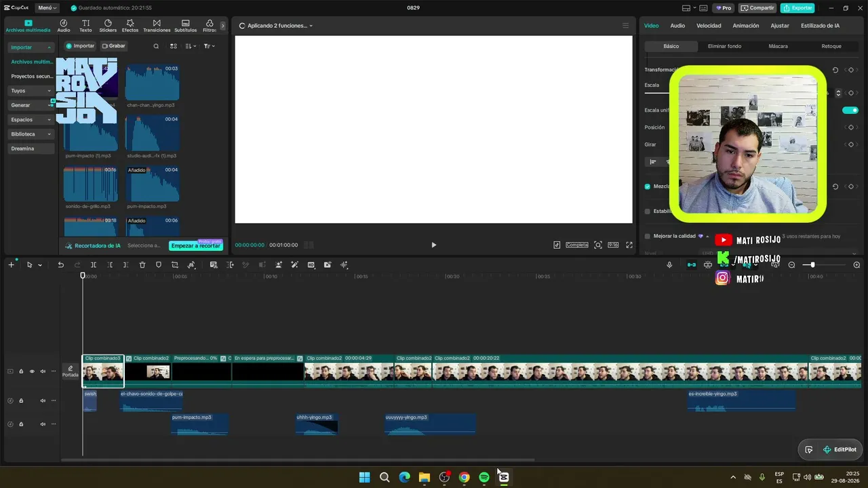Open File Explorer from the taskbar
Screen dimensions: 868x488
pyautogui.click(x=425, y=477)
